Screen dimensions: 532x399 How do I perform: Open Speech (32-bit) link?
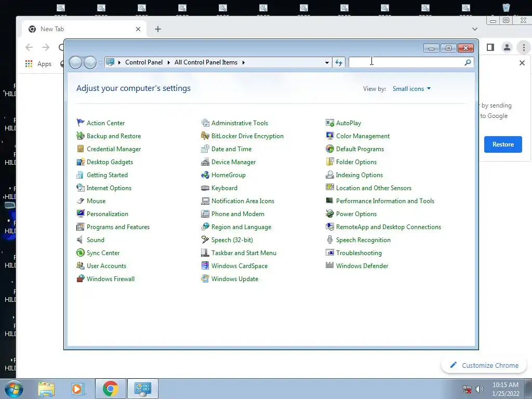(232, 240)
